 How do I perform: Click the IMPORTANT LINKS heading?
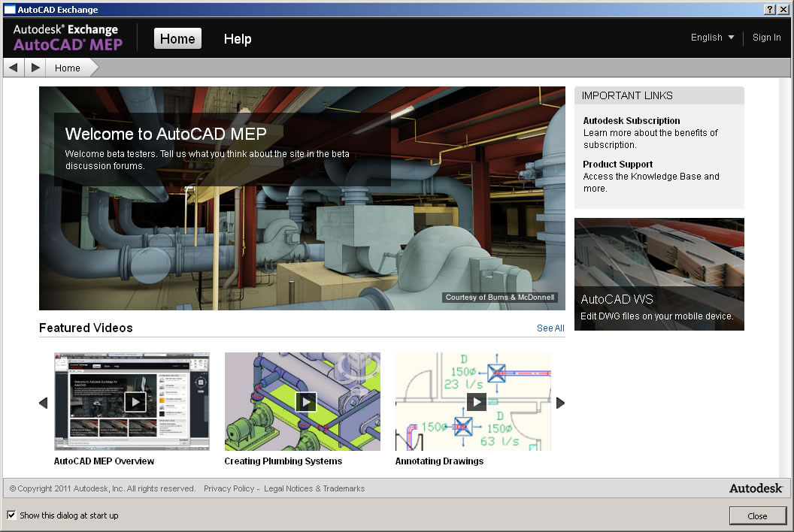627,95
